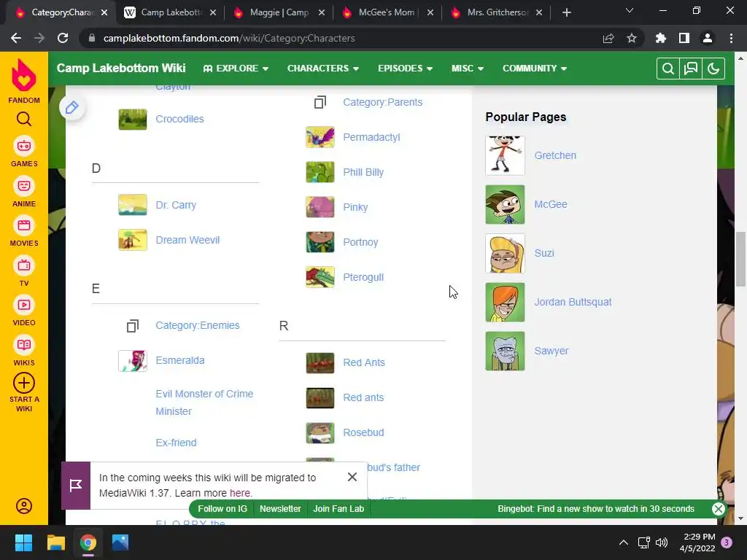Click the Start a Wiki plus icon
Image resolution: width=747 pixels, height=560 pixels.
pos(24,383)
